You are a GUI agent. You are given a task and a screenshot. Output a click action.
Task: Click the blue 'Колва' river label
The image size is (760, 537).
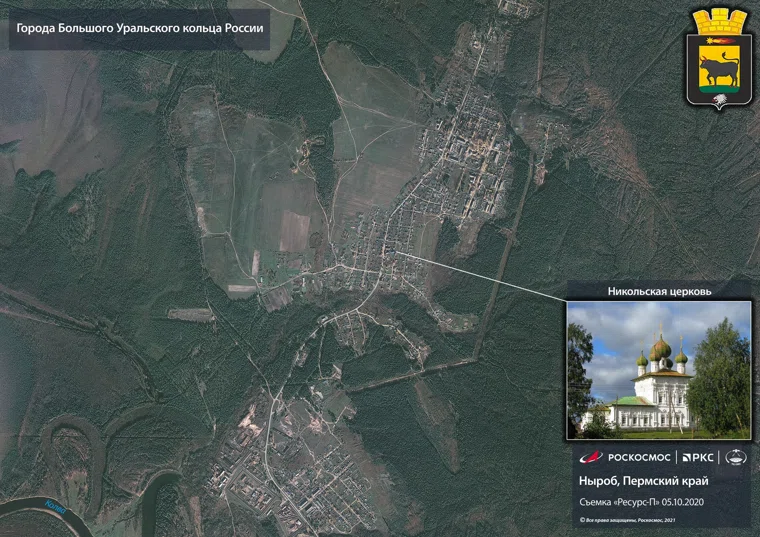pyautogui.click(x=53, y=508)
